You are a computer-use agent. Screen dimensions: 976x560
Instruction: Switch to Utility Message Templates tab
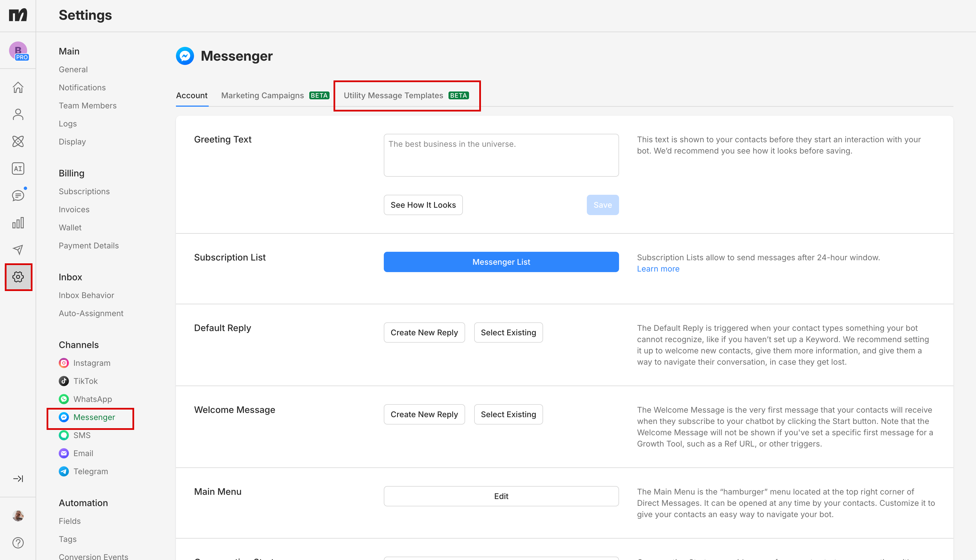393,95
